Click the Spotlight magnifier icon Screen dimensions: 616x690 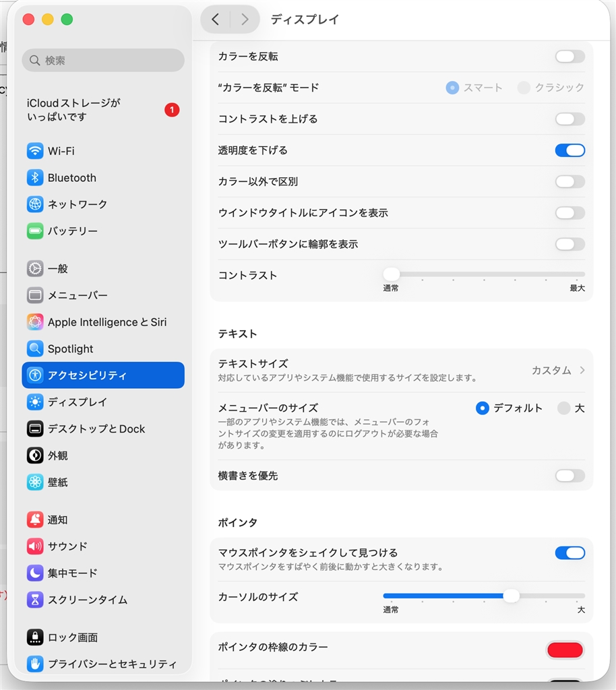35,348
